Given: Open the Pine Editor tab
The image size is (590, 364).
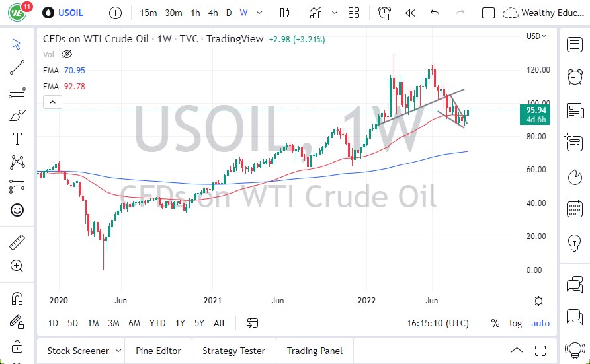Looking at the screenshot, I should click(x=158, y=351).
